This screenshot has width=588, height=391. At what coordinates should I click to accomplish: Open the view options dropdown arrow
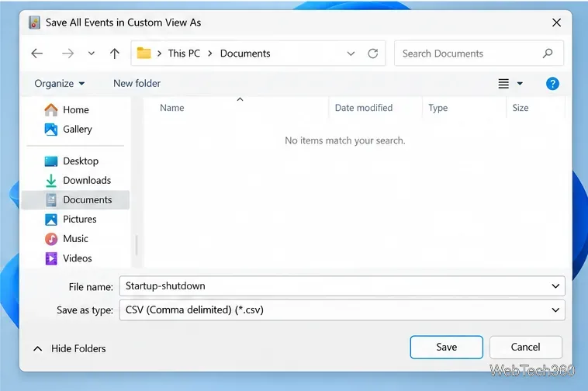(520, 84)
